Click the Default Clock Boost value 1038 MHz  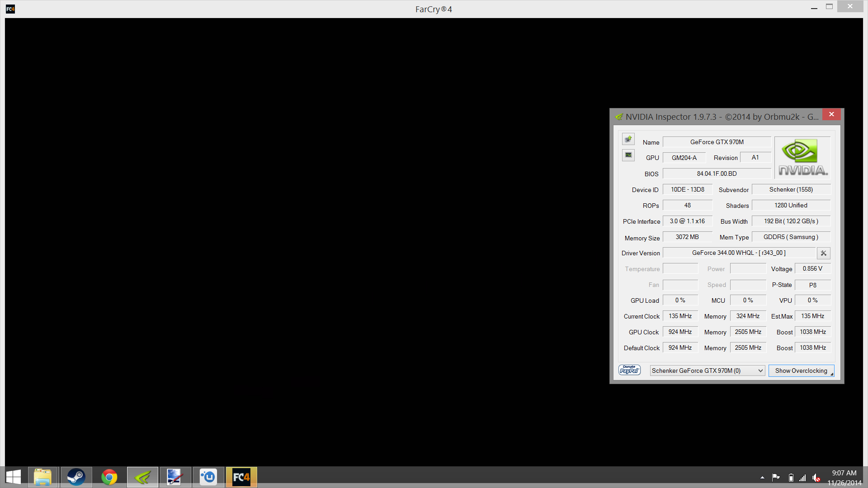tap(813, 347)
